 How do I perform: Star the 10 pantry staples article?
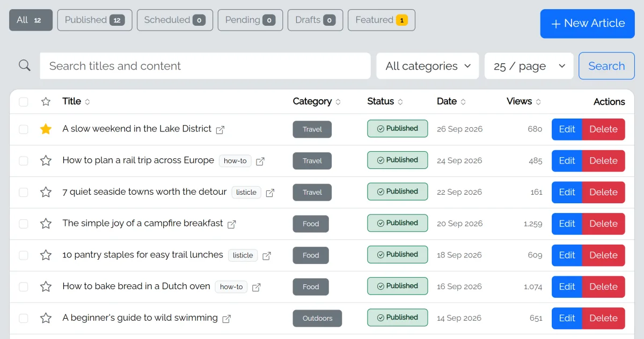pyautogui.click(x=46, y=255)
